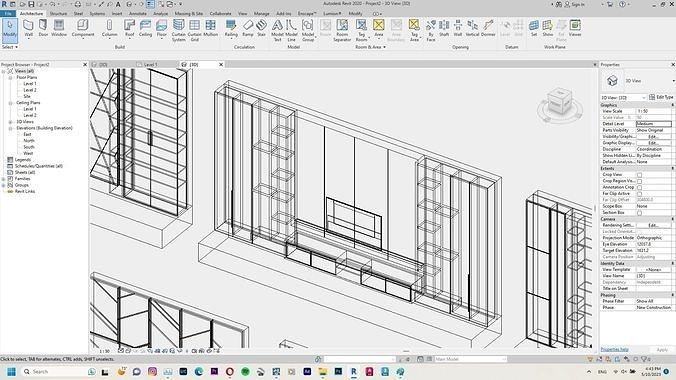676x380 pixels.
Task: Click Edit for Visibility/Graphics Overrides
Action: pos(653,136)
